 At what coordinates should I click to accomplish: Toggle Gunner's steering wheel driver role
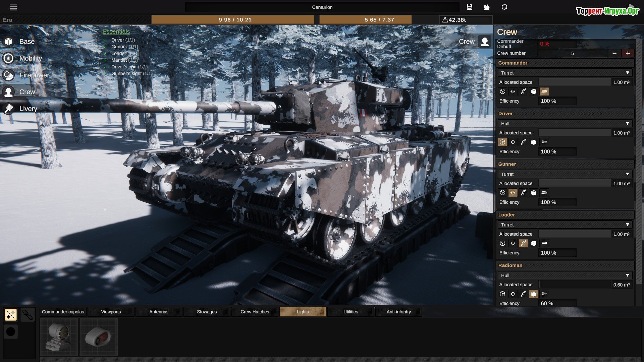coord(502,193)
